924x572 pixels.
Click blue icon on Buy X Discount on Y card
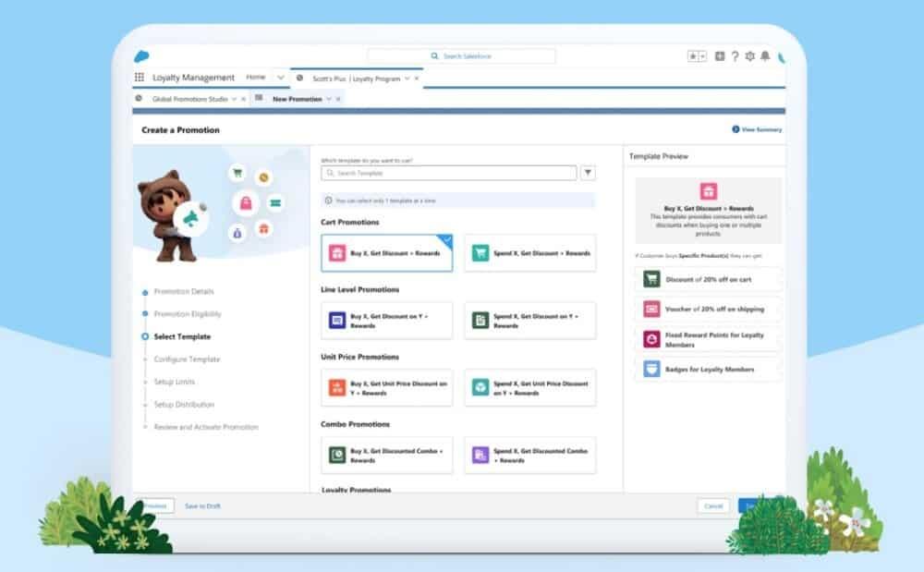click(x=337, y=321)
